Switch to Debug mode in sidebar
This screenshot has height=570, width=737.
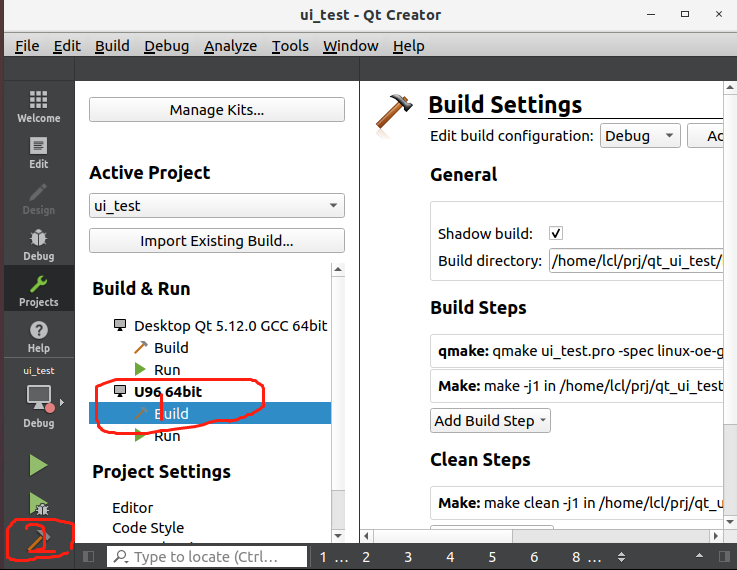39,245
